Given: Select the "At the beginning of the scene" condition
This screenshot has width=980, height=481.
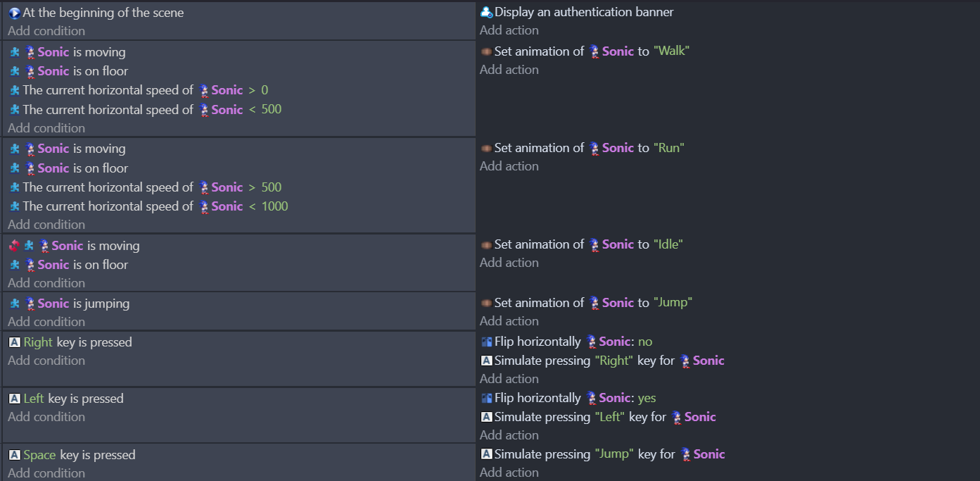Looking at the screenshot, I should coord(103,13).
